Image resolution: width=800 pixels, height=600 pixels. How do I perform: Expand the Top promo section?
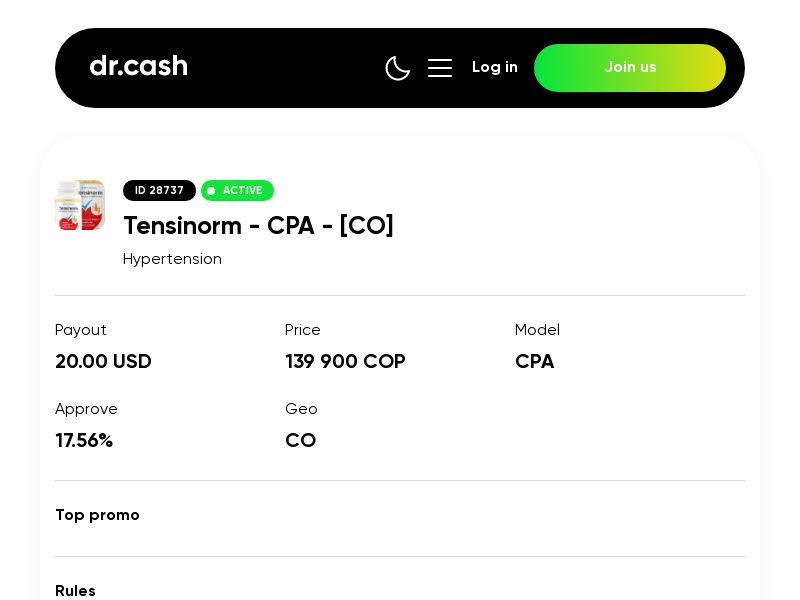coord(97,515)
